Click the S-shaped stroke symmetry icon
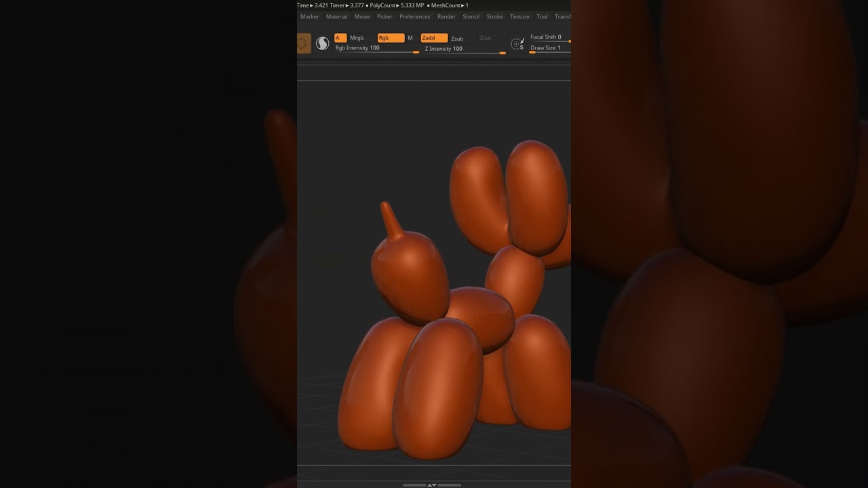Viewport: 868px width, 488px height. pyautogui.click(x=323, y=43)
